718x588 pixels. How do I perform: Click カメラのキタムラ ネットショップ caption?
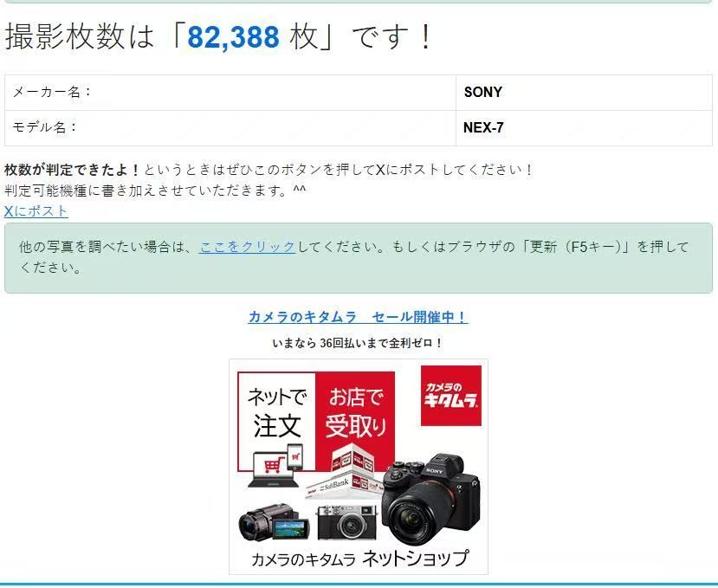coord(360,559)
